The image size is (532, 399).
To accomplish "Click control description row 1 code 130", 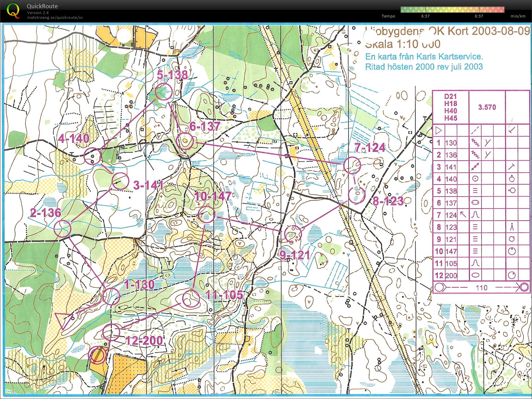I will coord(451,143).
